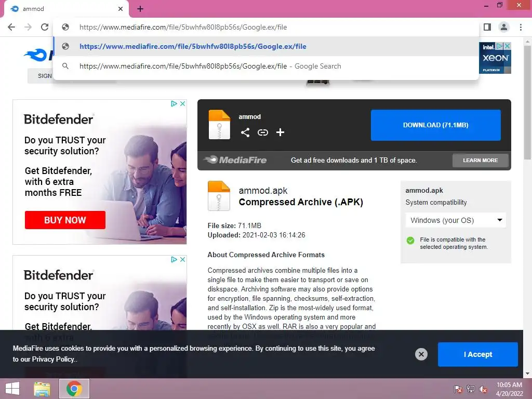Click the Chrome taskbar icon
Image resolution: width=532 pixels, height=399 pixels.
coord(74,389)
